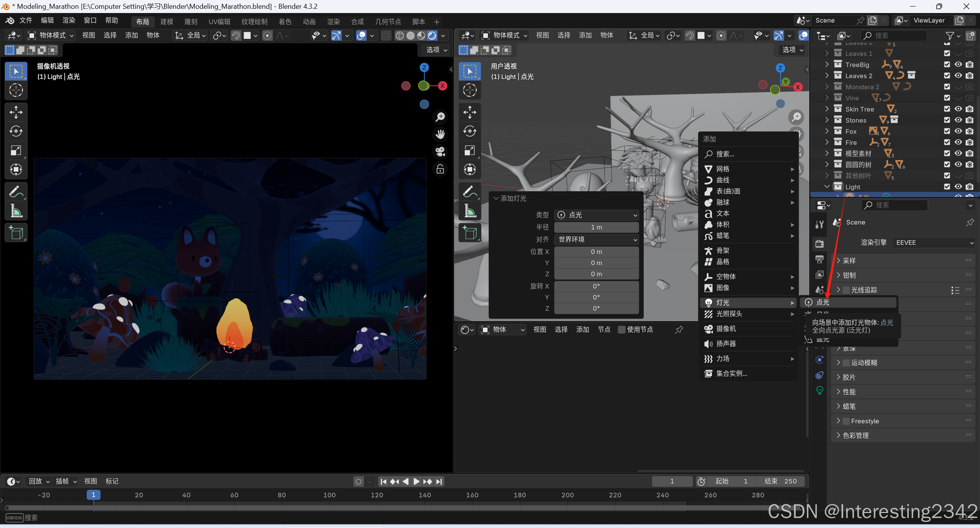Switch to the 雕刻 workspace tab

coord(191,21)
